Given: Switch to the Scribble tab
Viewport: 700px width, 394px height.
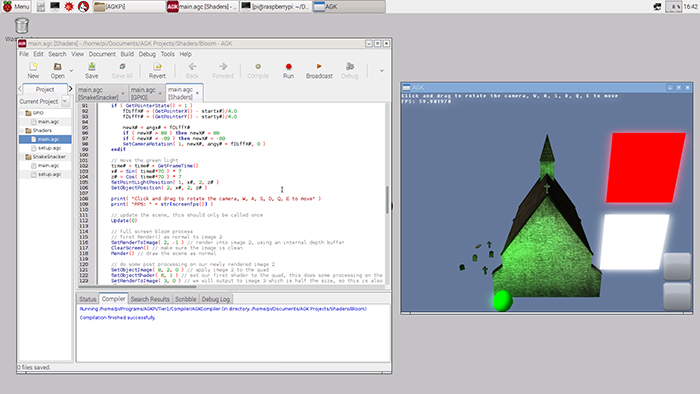Looking at the screenshot, I should point(186,299).
